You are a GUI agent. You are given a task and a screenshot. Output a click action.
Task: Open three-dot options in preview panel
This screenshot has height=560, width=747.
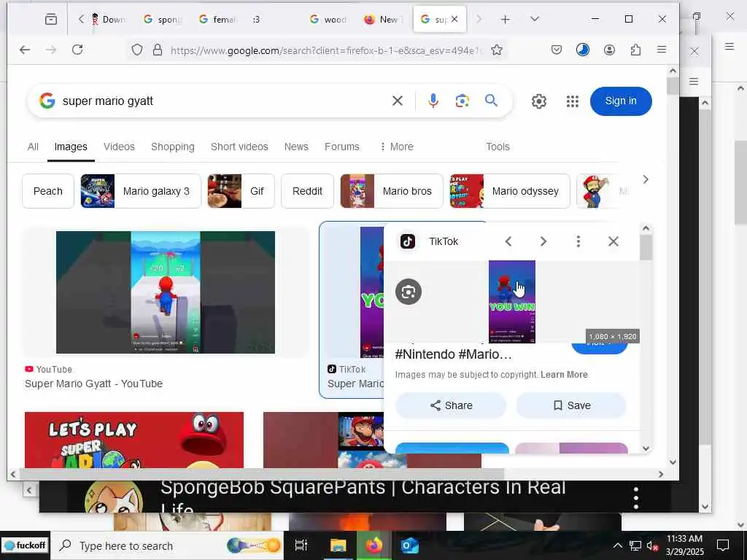pos(578,241)
